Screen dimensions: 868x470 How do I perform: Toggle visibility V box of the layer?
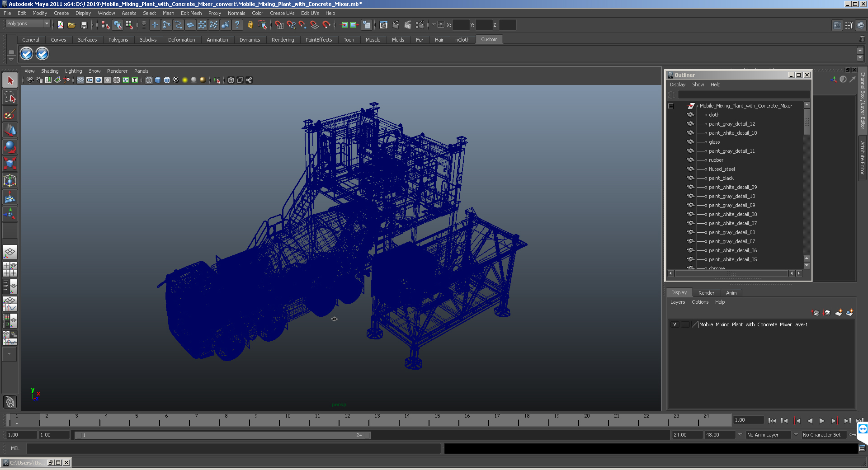[675, 324]
